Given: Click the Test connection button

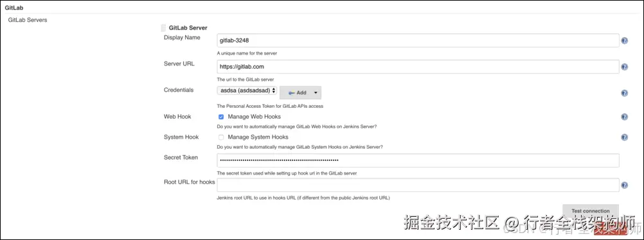Looking at the screenshot, I should point(590,211).
